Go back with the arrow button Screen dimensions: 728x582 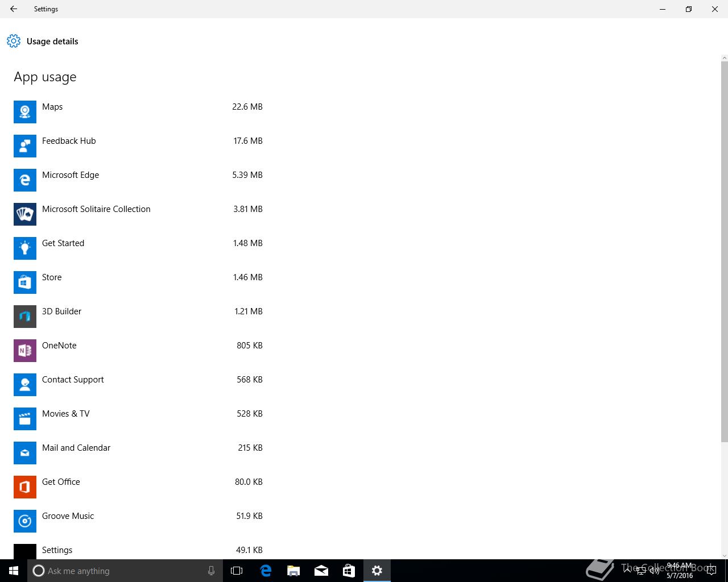(14, 9)
